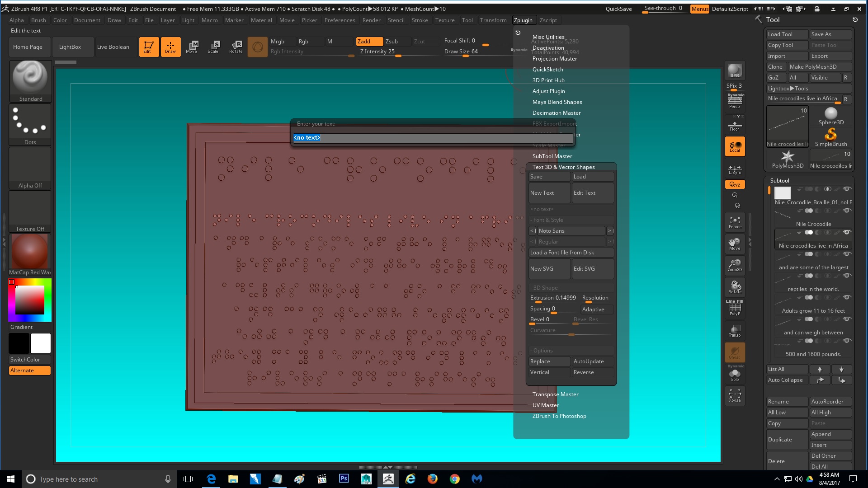This screenshot has width=868, height=488.
Task: Click Load a Font file from Disk
Action: tap(571, 253)
